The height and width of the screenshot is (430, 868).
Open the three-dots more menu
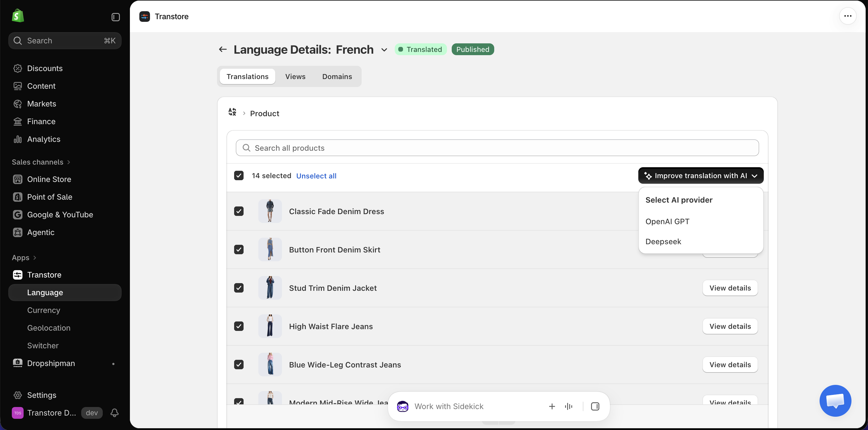click(848, 16)
